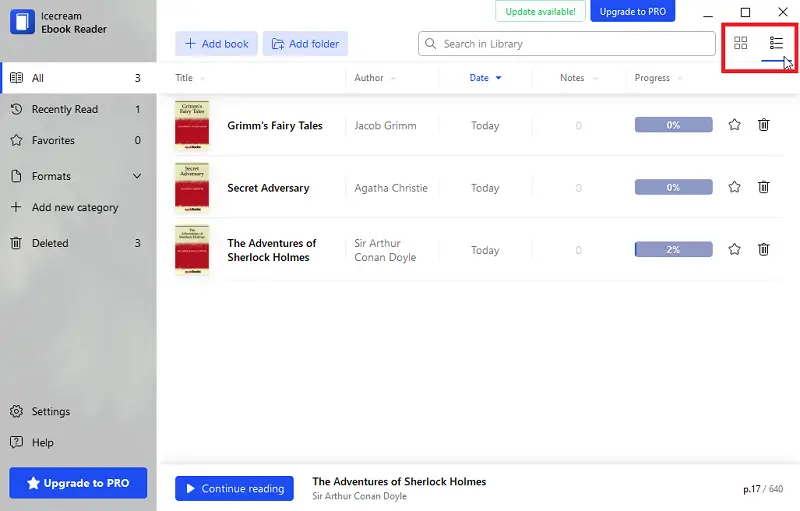
Task: Click the search magnifier icon
Action: pyautogui.click(x=431, y=44)
